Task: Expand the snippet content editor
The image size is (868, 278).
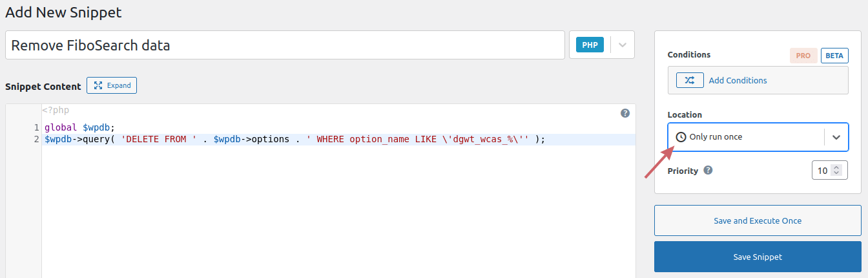Action: click(112, 85)
